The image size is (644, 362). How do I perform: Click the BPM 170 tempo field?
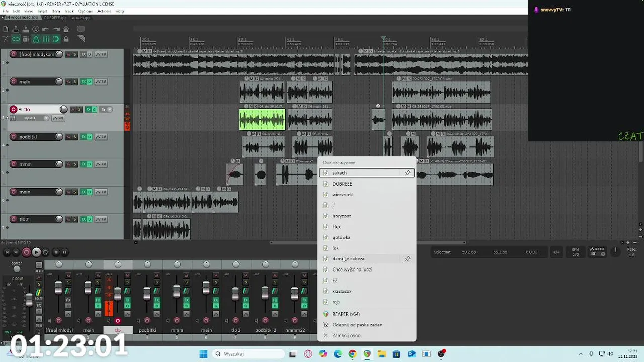pos(576,252)
